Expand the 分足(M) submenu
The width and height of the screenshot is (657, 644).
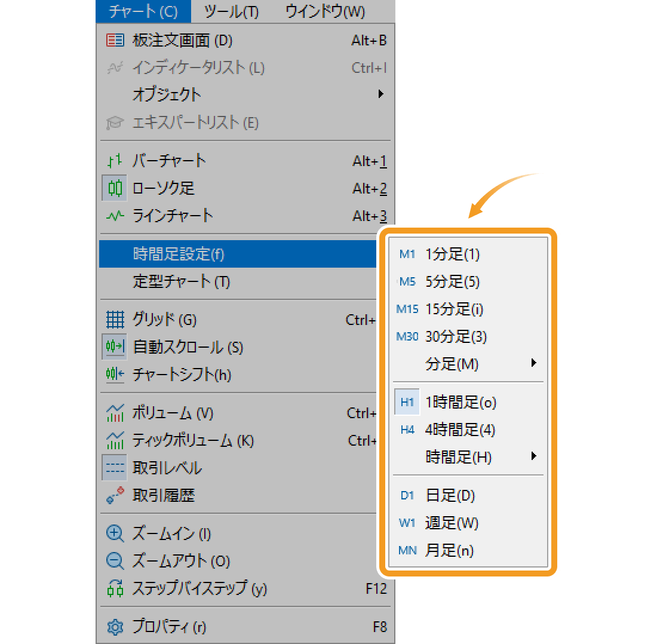pos(468,364)
